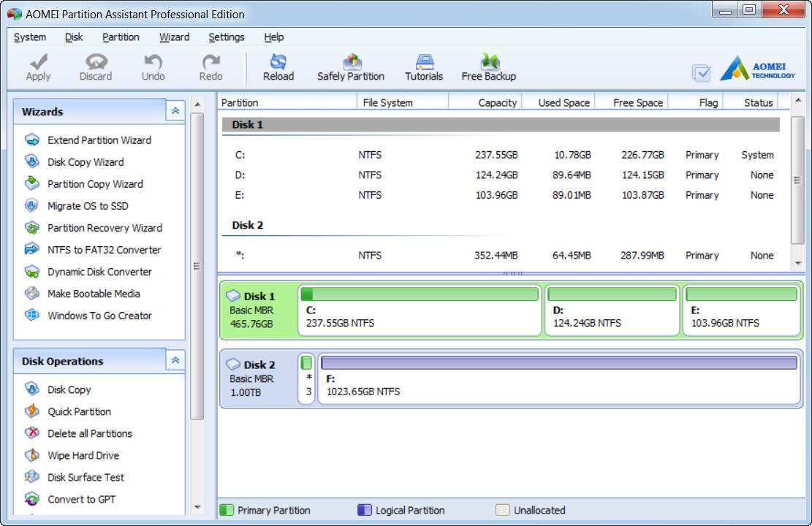Click the Convert to GPT link
812x526 pixels.
pyautogui.click(x=81, y=499)
